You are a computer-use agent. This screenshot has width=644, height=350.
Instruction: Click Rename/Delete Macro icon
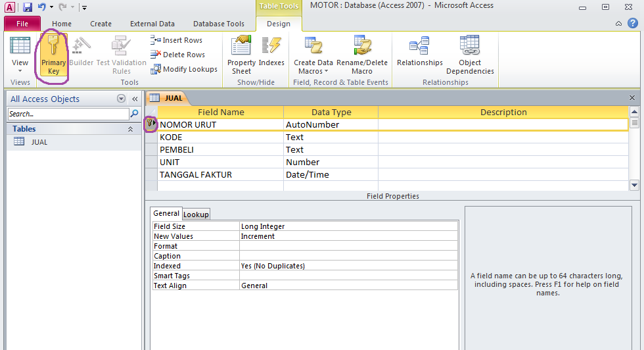pyautogui.click(x=362, y=55)
